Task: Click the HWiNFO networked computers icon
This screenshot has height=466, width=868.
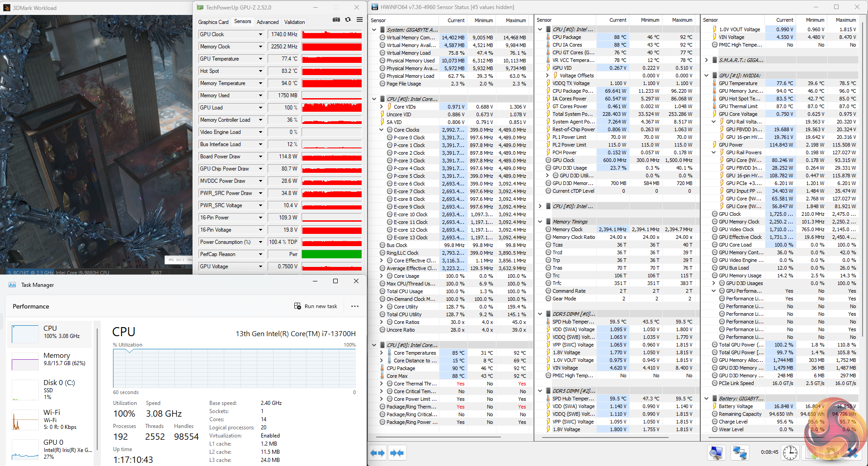Action: (x=740, y=452)
